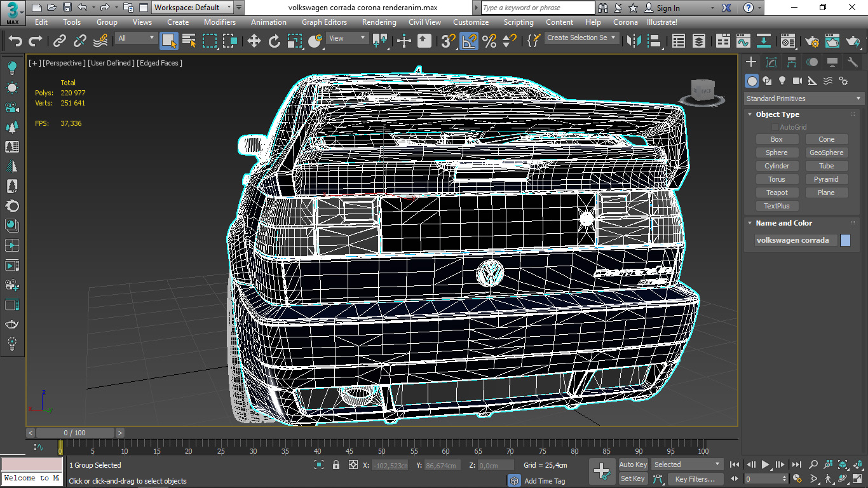The width and height of the screenshot is (868, 488).
Task: Toggle the 3D Snaps button
Action: pyautogui.click(x=449, y=41)
